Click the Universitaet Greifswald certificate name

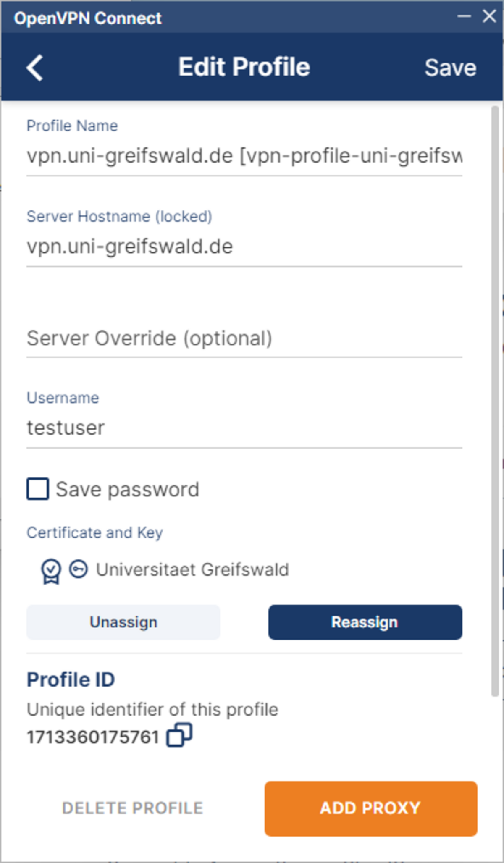click(x=192, y=570)
